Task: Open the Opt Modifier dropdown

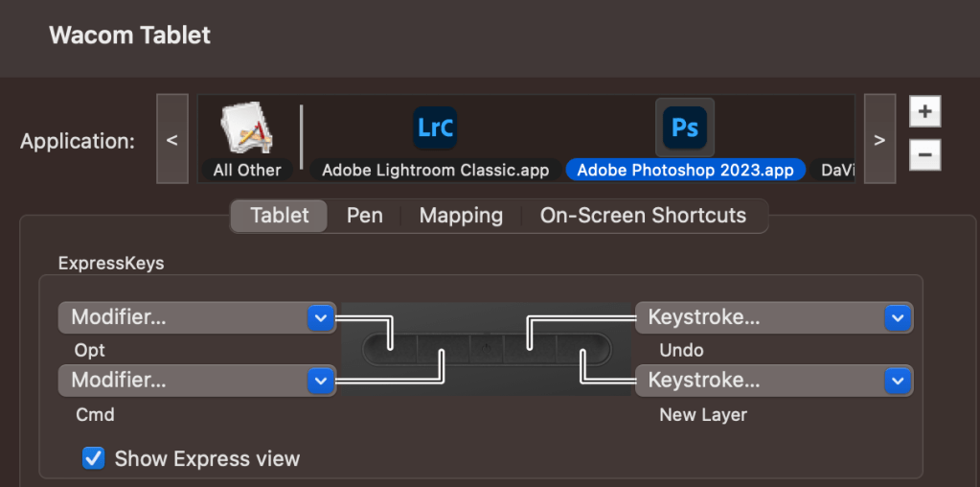Action: point(197,317)
